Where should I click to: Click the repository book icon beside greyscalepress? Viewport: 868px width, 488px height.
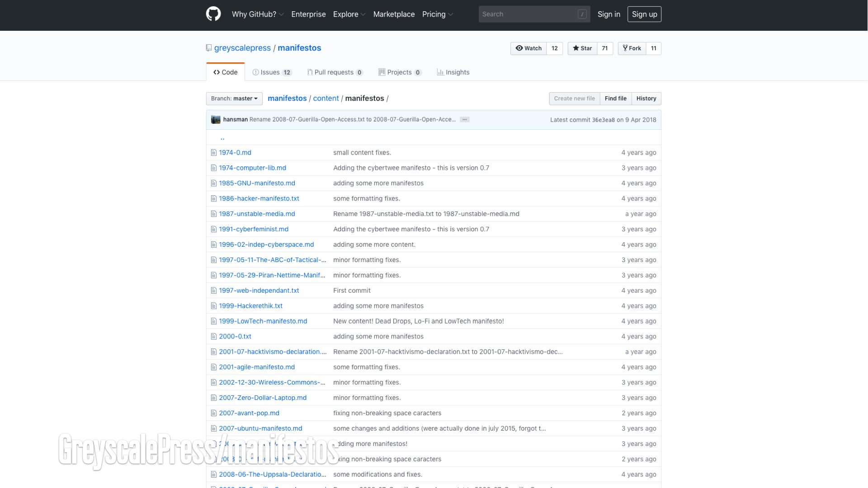209,48
